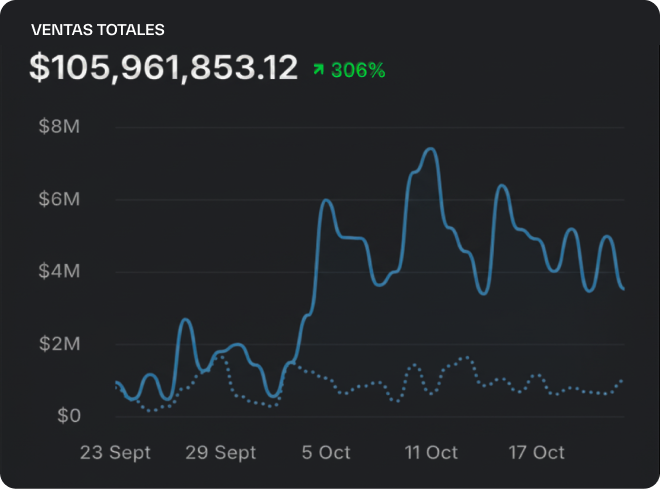Click the VENTAS TOTALES heading
The width and height of the screenshot is (660, 489).
point(98,30)
